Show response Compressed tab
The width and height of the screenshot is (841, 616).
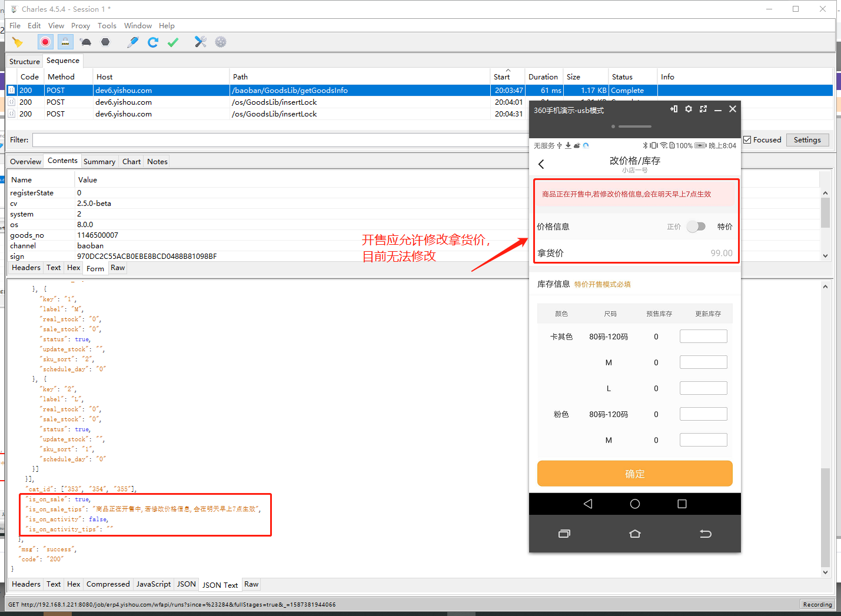point(108,584)
